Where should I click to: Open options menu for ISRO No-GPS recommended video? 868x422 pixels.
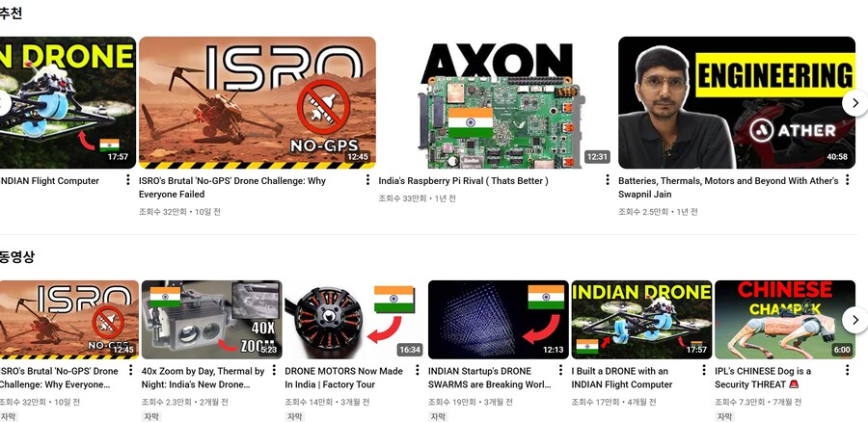[367, 180]
